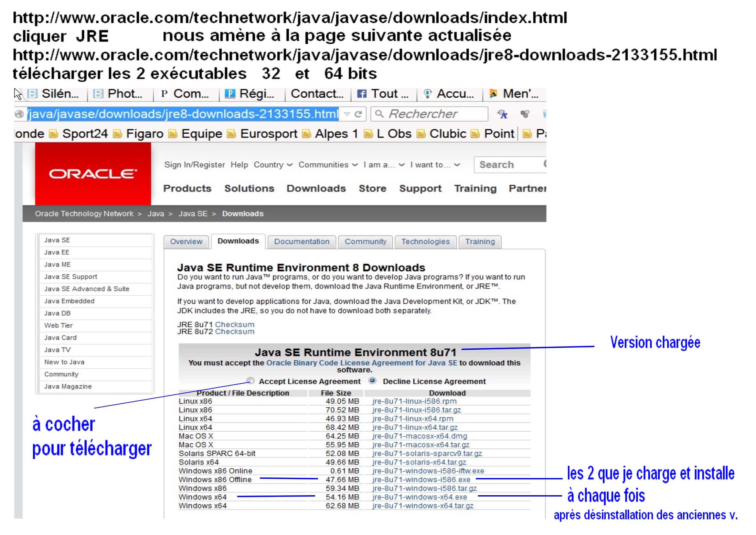This screenshot has height=535, width=756.
Task: Switch to the Training tab
Action: 480,242
